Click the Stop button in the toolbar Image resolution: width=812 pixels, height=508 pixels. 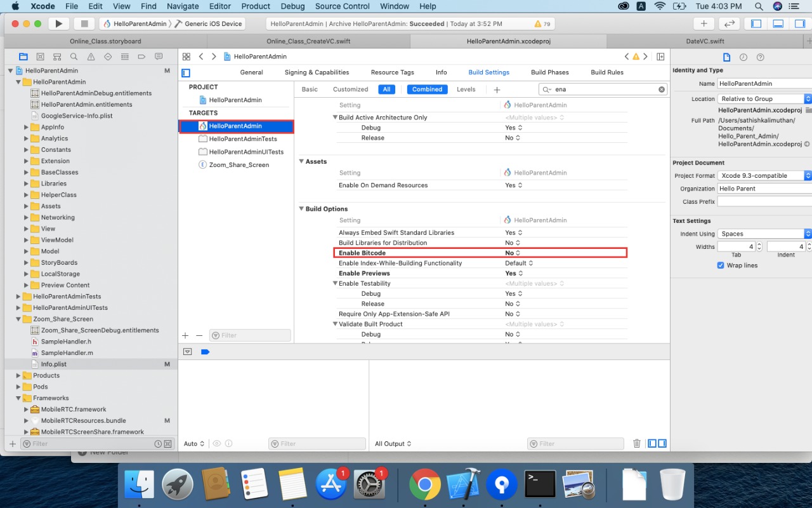tap(84, 23)
